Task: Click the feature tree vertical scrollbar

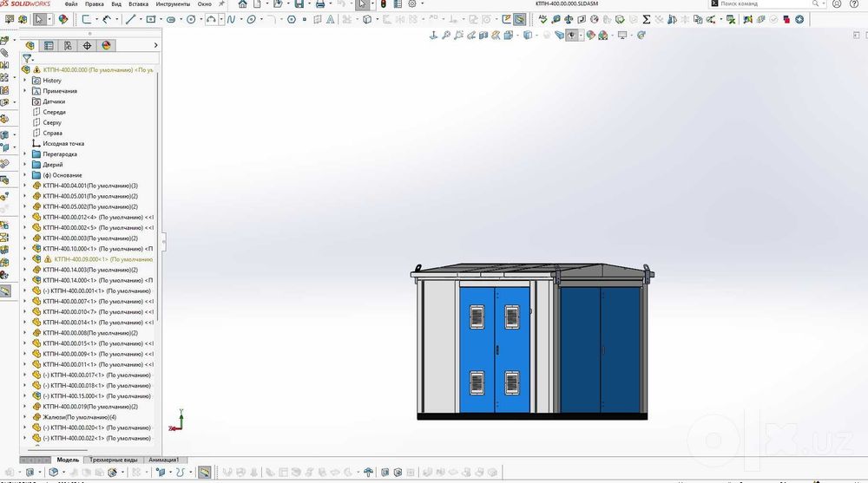Action: tap(157, 197)
